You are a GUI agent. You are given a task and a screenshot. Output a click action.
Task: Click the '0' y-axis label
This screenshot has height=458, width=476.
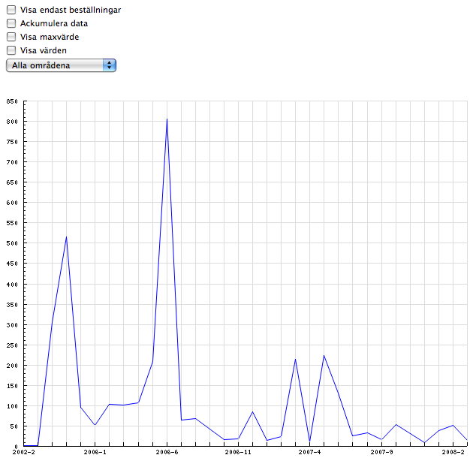click(17, 447)
